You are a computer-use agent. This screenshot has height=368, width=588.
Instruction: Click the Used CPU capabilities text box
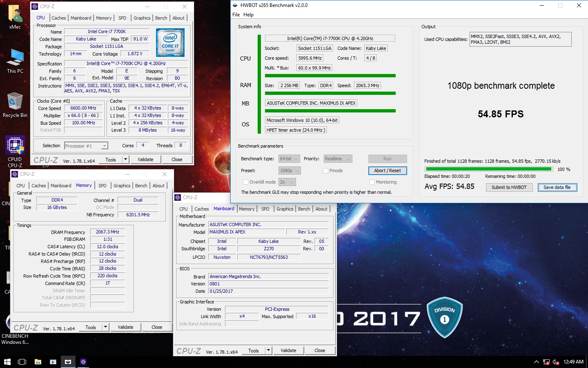(x=520, y=39)
